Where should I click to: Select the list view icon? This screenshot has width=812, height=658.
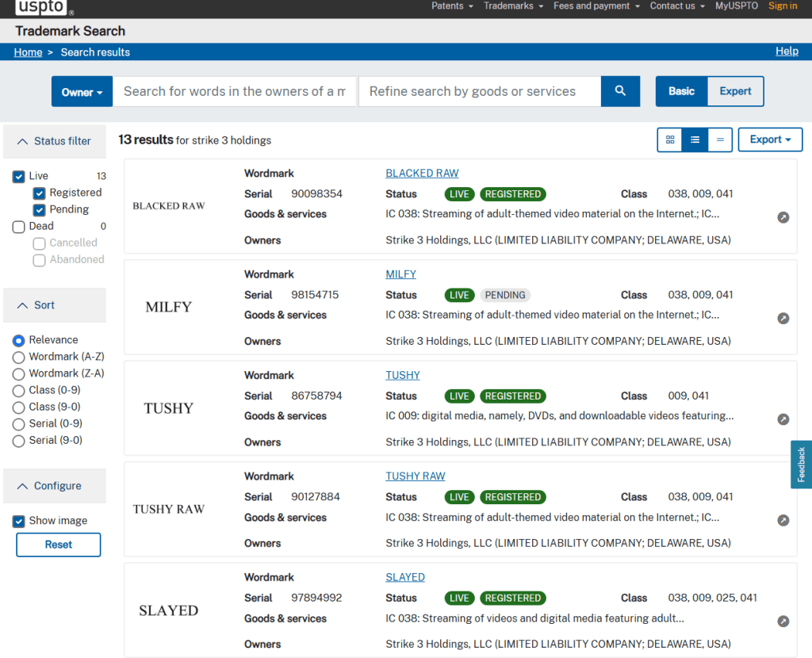click(x=695, y=140)
